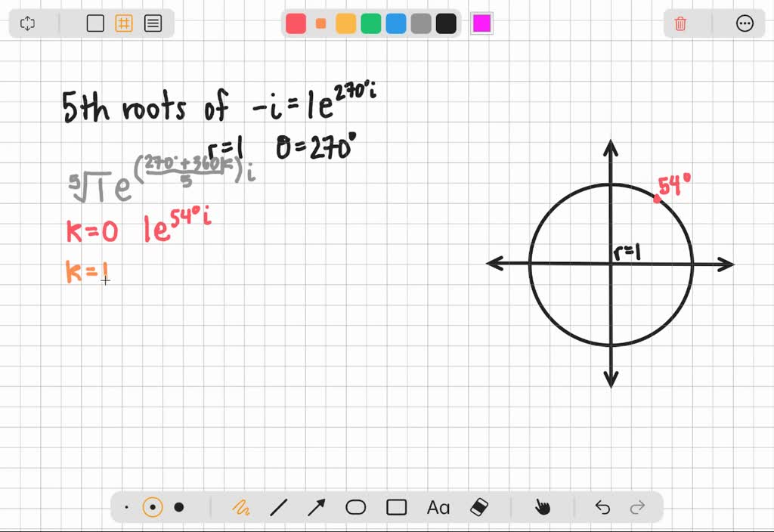774x532 pixels.
Task: Click the active magenta color swatch
Action: [481, 23]
